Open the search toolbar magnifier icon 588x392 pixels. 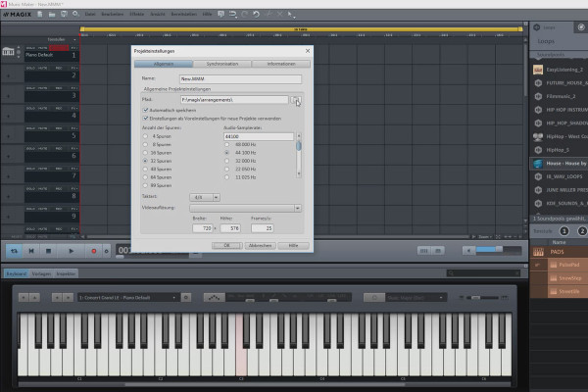(x=75, y=15)
